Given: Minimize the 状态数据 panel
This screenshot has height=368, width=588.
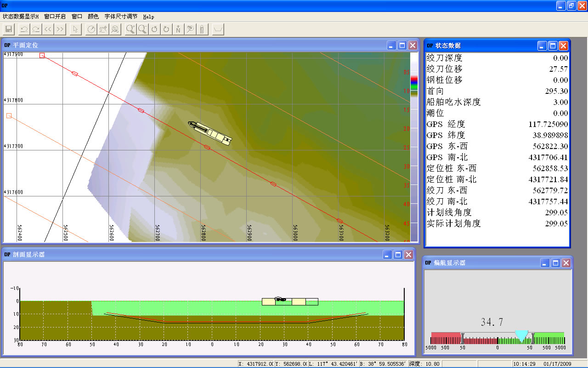Looking at the screenshot, I should click(x=543, y=46).
